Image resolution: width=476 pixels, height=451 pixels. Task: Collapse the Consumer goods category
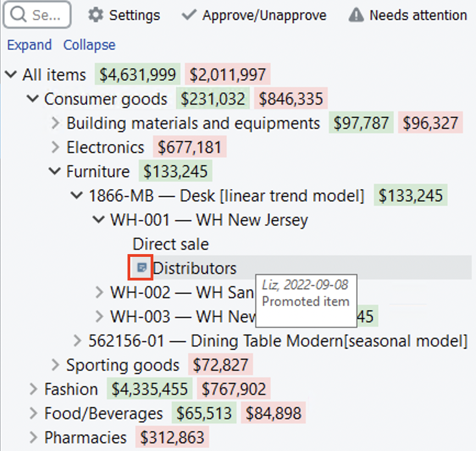[x=33, y=99]
